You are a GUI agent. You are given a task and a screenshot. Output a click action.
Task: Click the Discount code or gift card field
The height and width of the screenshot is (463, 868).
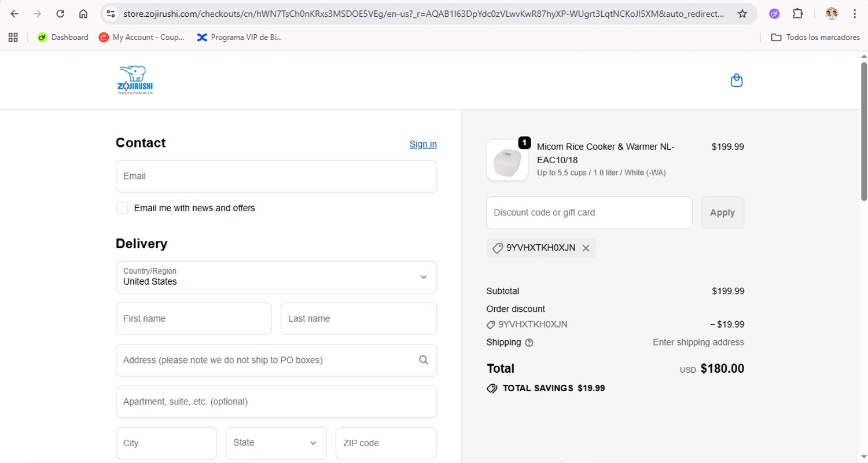pos(589,212)
